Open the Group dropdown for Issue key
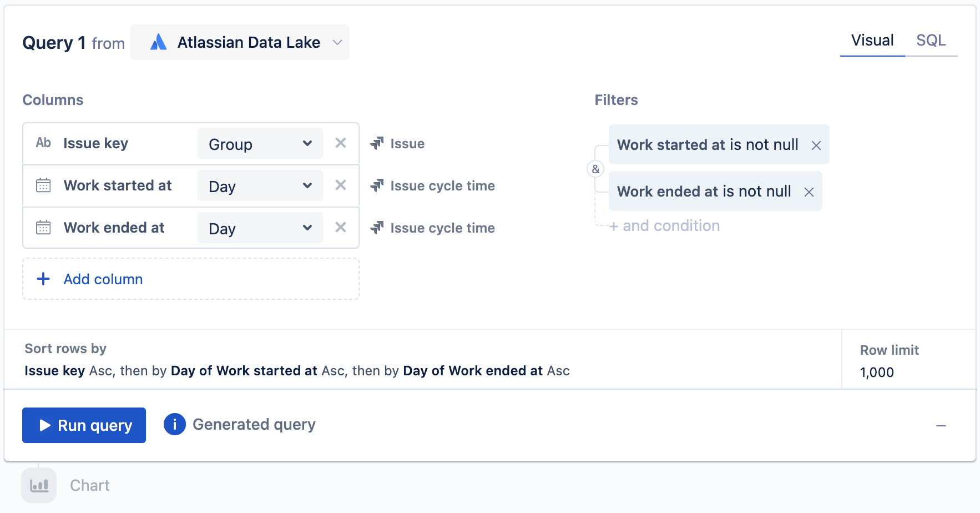 (x=260, y=144)
